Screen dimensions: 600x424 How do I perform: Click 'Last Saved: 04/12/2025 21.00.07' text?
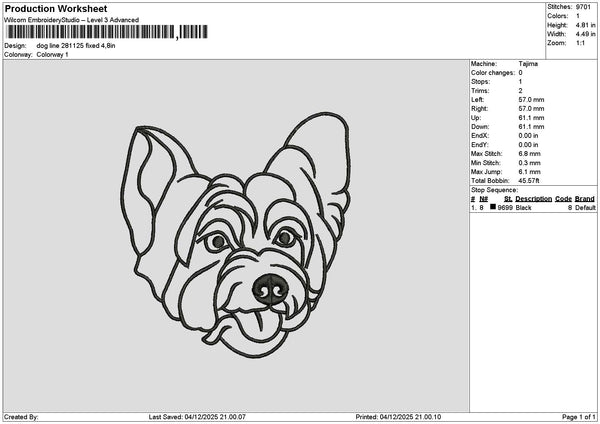point(197,417)
